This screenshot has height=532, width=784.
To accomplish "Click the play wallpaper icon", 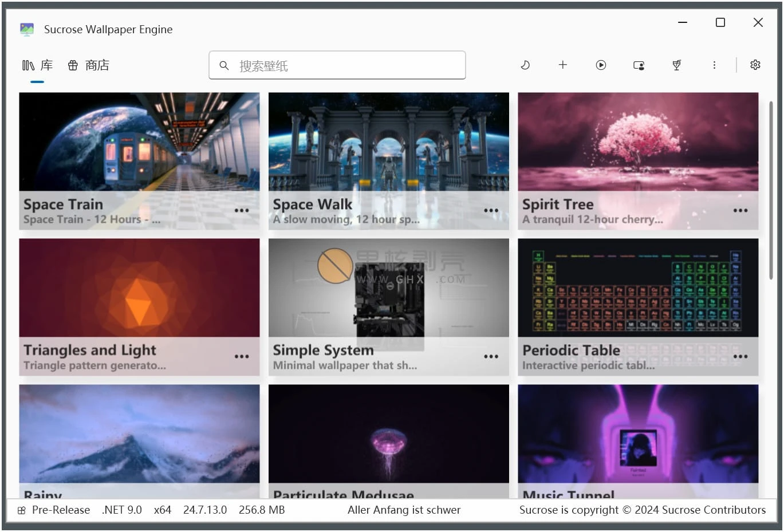I will (x=601, y=65).
